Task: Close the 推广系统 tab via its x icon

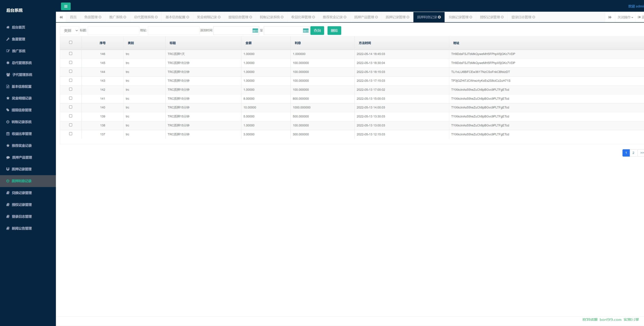Action: (x=125, y=17)
